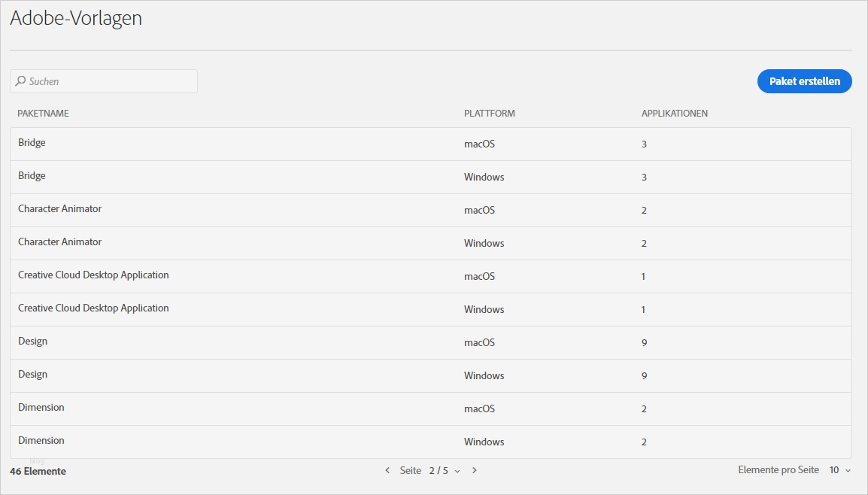Click the search magnifier icon
This screenshot has height=495, width=868.
click(20, 81)
